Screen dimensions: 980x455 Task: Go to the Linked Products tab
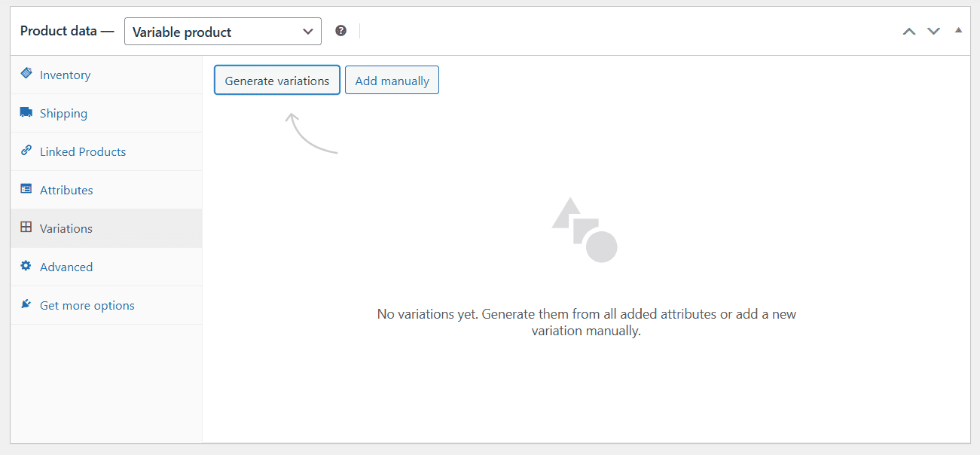[83, 152]
